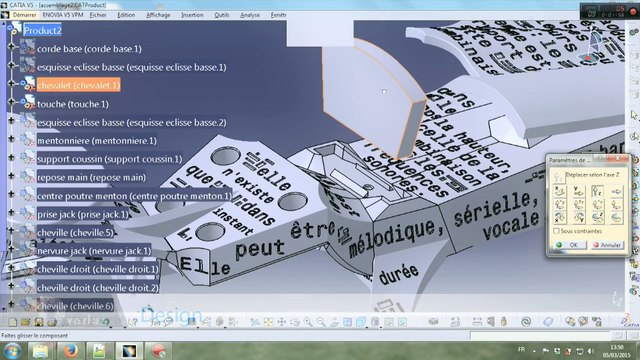Open Windows Explorer from the taskbar
The width and height of the screenshot is (640, 360).
(40, 351)
